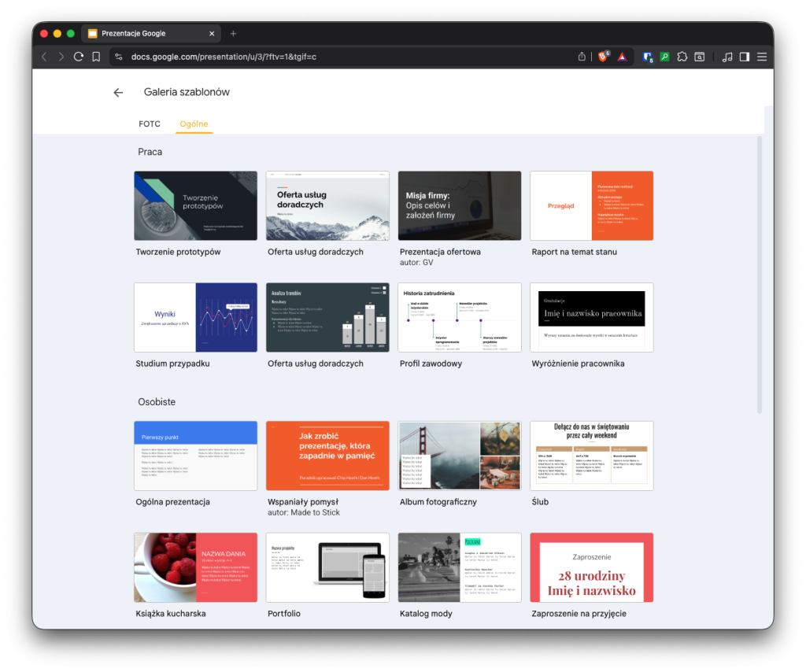806x672 pixels.
Task: Open the share page icon
Action: pyautogui.click(x=582, y=57)
